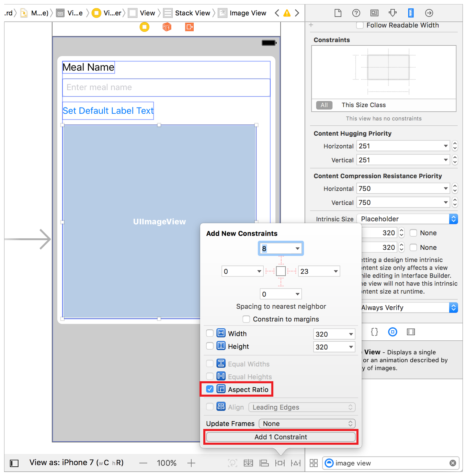Toggle the top spacing constraint strut
The height and width of the screenshot is (476, 467).
click(x=281, y=260)
